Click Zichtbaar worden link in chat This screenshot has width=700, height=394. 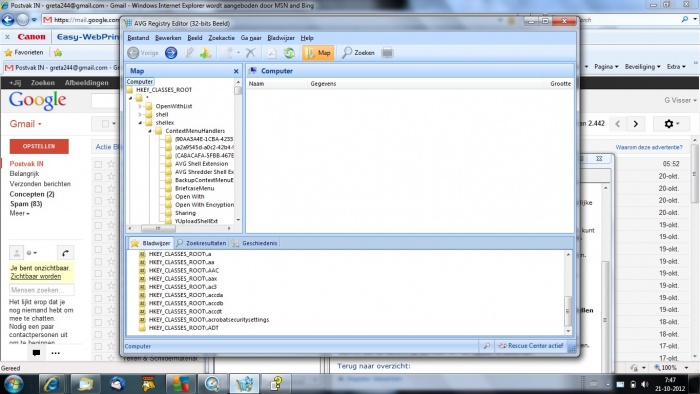36,276
